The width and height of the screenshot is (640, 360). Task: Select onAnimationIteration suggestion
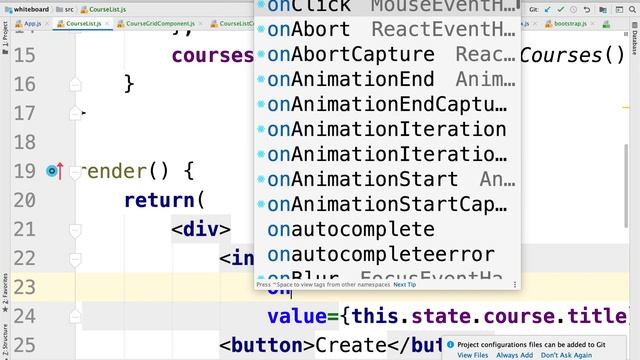click(387, 129)
